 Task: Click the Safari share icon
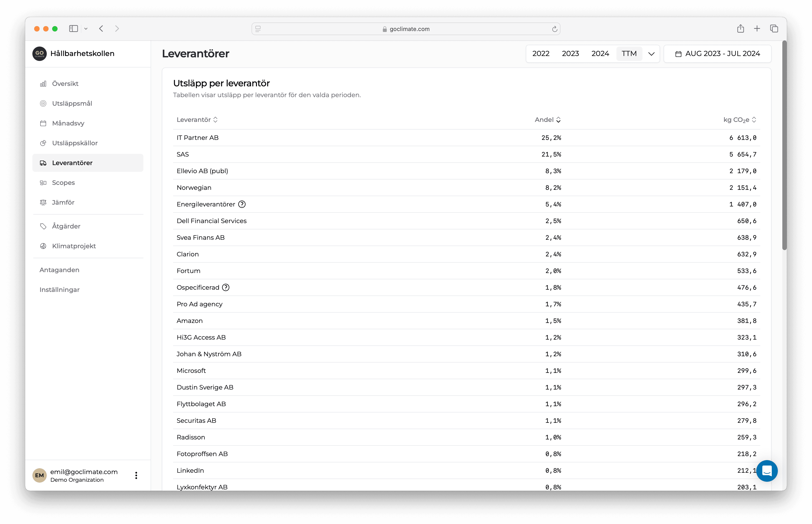click(741, 29)
